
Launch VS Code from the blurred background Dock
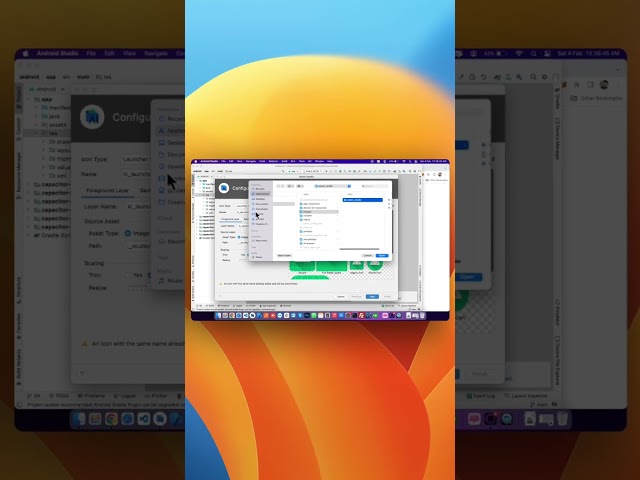pos(144,419)
